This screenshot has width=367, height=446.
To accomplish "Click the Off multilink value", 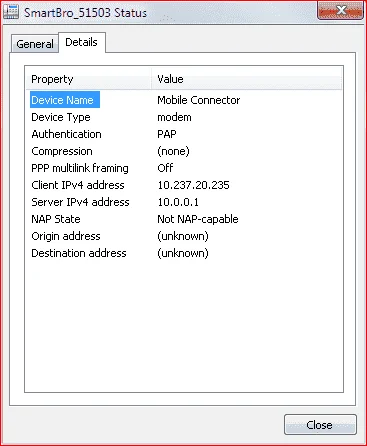I will tap(165, 168).
